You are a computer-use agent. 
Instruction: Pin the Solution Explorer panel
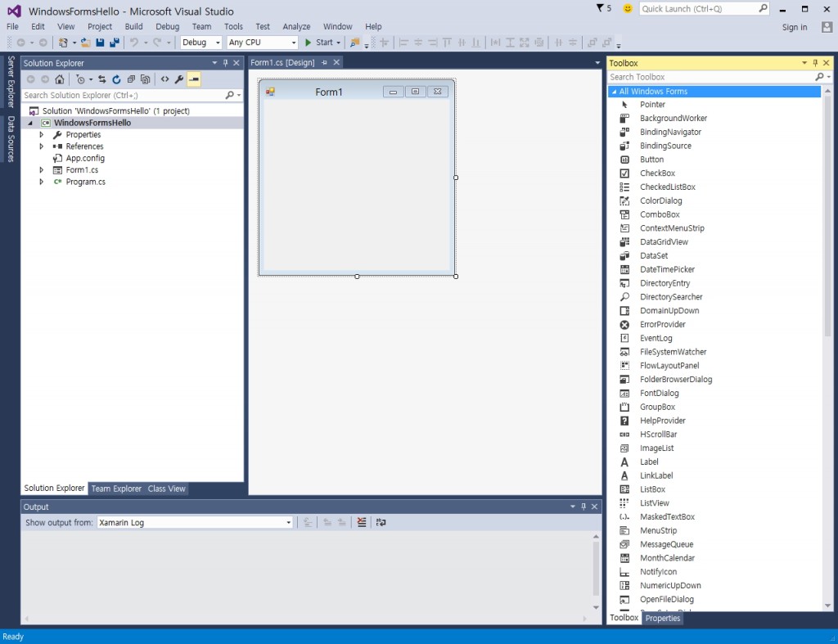[226, 63]
